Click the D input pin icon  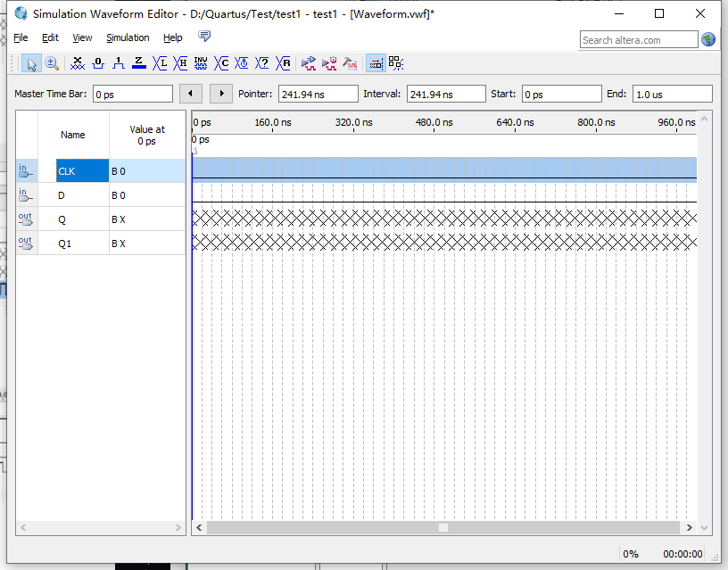pos(26,195)
